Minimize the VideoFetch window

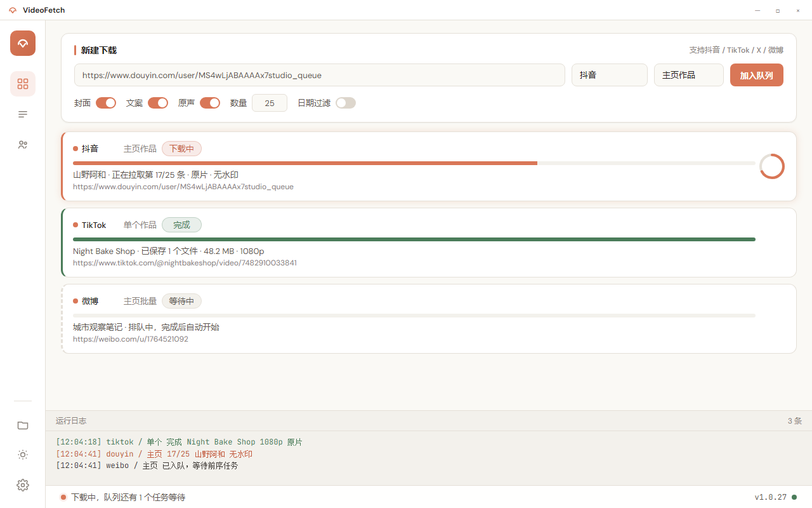[x=757, y=10]
